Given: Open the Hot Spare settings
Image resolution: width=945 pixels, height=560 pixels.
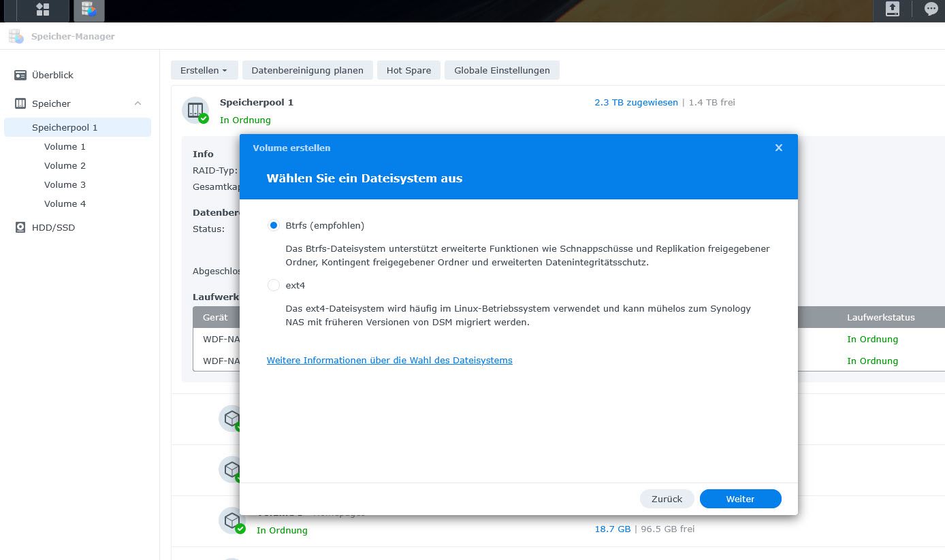Looking at the screenshot, I should coord(409,70).
